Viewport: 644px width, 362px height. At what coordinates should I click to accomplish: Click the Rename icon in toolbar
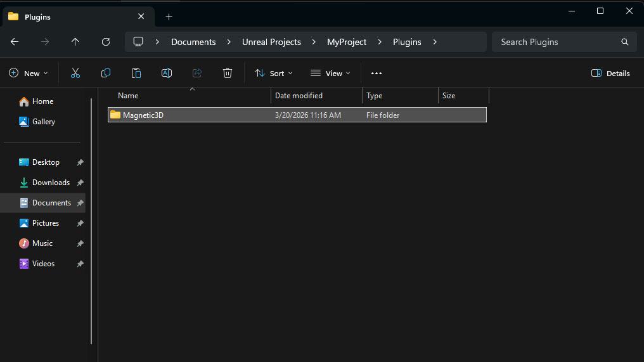(x=167, y=74)
